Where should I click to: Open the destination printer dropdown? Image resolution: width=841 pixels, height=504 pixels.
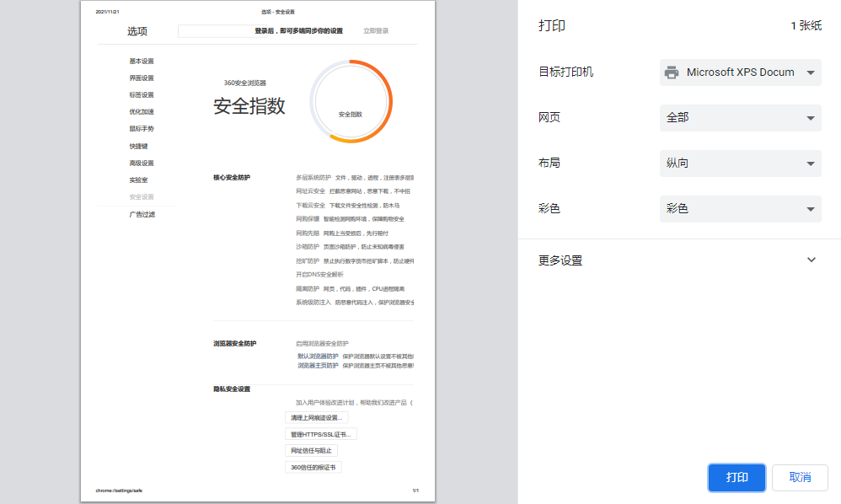pyautogui.click(x=740, y=72)
